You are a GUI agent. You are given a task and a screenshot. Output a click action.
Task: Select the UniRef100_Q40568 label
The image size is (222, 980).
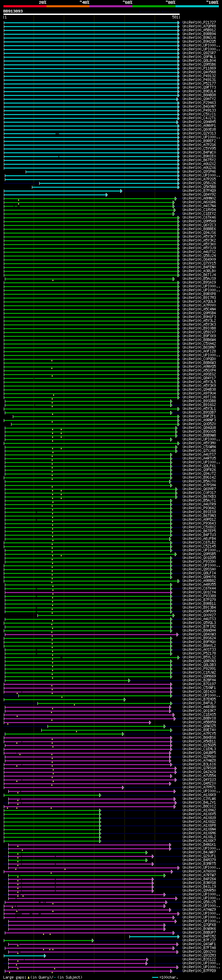pos(199,72)
